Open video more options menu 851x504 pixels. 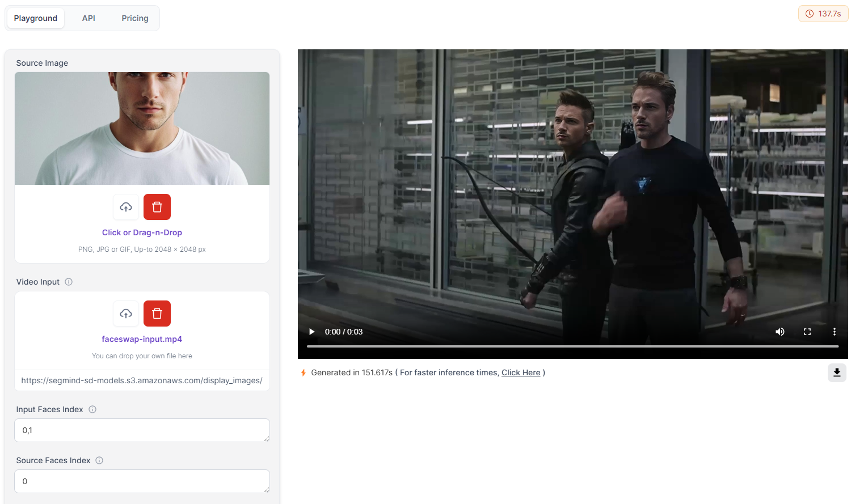pyautogui.click(x=834, y=332)
